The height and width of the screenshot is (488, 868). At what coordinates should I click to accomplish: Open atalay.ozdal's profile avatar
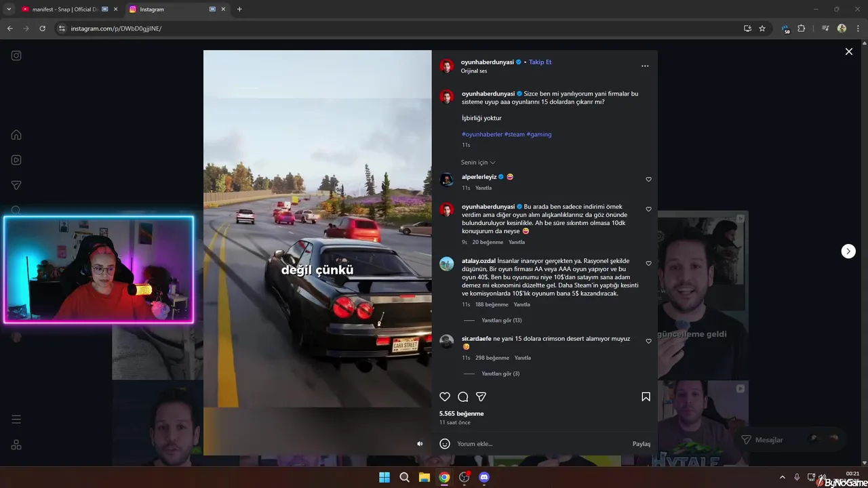[x=446, y=264]
